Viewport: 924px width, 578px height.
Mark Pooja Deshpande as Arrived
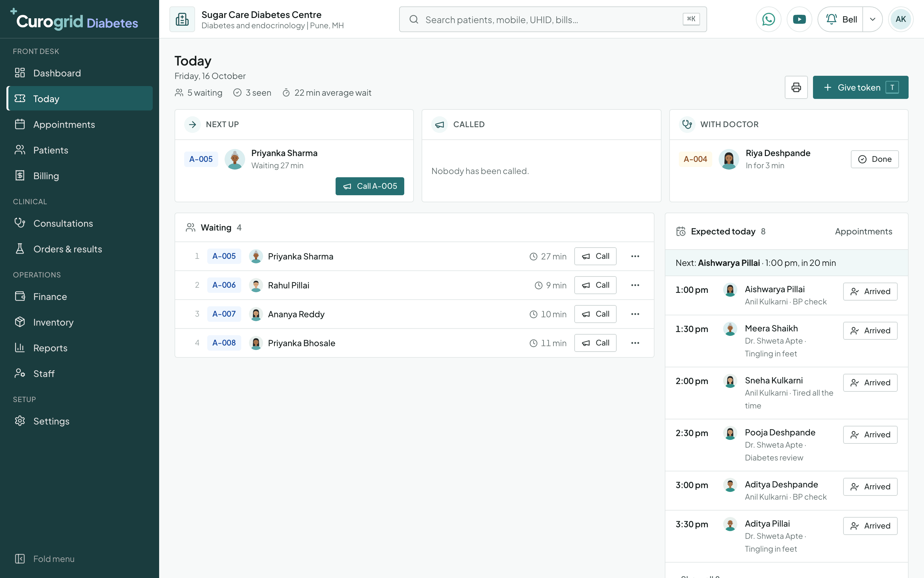pos(870,435)
